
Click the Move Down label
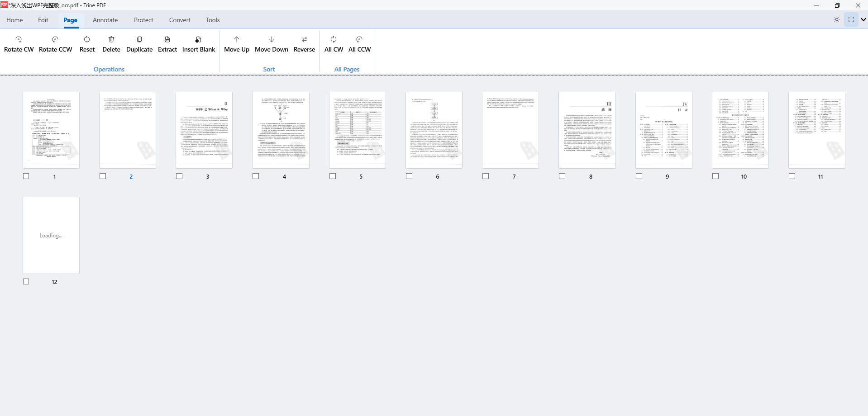pos(272,49)
